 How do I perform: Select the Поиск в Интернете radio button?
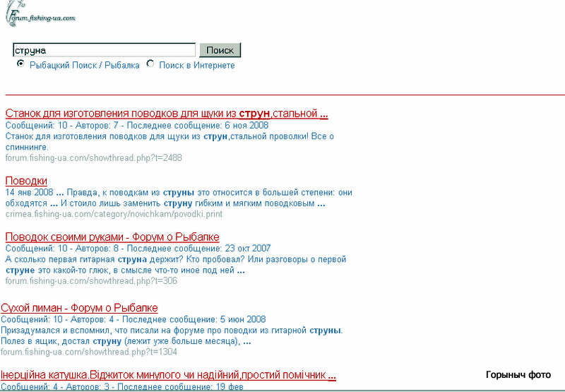tap(150, 64)
